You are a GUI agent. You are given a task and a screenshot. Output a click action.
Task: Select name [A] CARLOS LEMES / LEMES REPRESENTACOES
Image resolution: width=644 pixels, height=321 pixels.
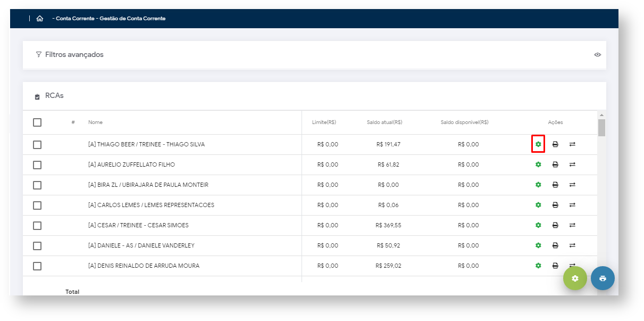tap(151, 205)
